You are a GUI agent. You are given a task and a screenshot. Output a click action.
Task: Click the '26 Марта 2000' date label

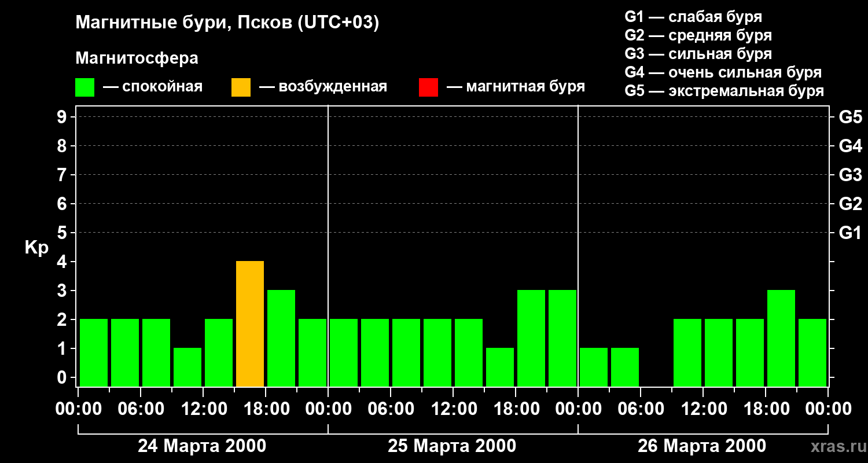click(702, 446)
